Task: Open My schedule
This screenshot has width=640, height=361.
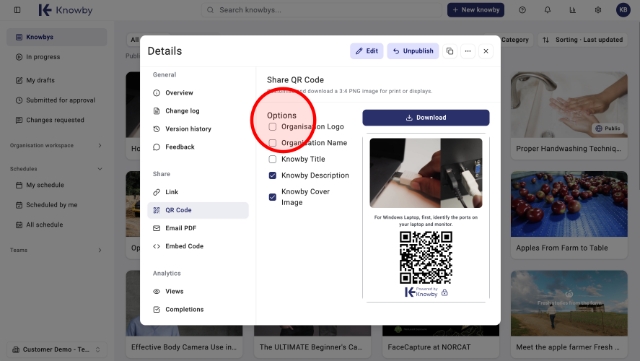Action: [57, 185]
